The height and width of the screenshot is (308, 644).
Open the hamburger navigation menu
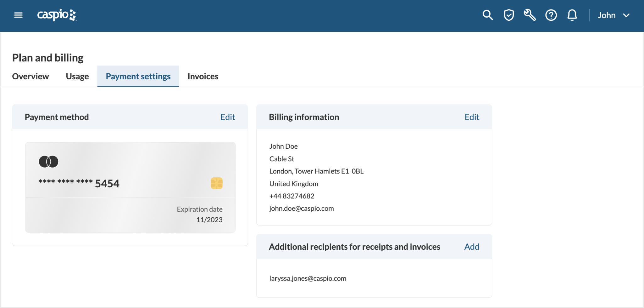coord(18,15)
